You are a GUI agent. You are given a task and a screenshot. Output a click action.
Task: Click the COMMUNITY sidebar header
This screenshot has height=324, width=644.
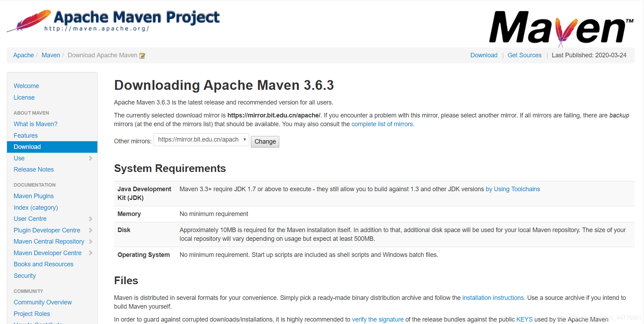coord(28,291)
